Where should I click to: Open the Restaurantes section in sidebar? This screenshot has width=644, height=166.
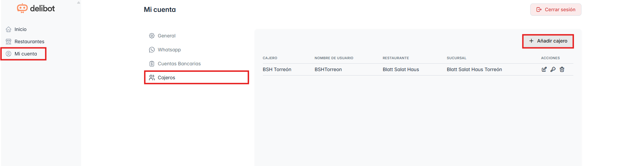[29, 41]
